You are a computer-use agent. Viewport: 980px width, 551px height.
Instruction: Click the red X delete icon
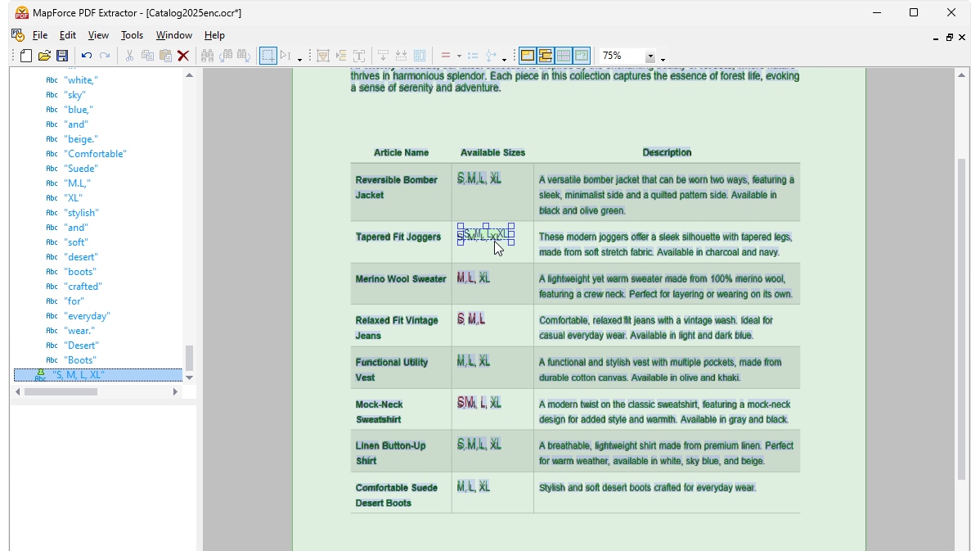[183, 56]
